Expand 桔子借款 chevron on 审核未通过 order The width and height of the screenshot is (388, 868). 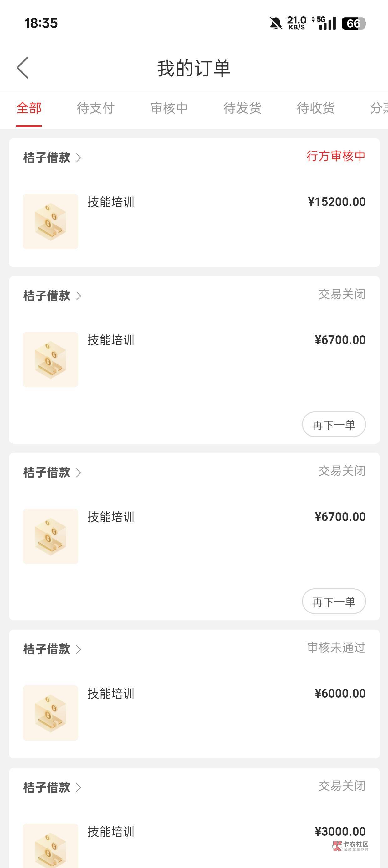[79, 649]
